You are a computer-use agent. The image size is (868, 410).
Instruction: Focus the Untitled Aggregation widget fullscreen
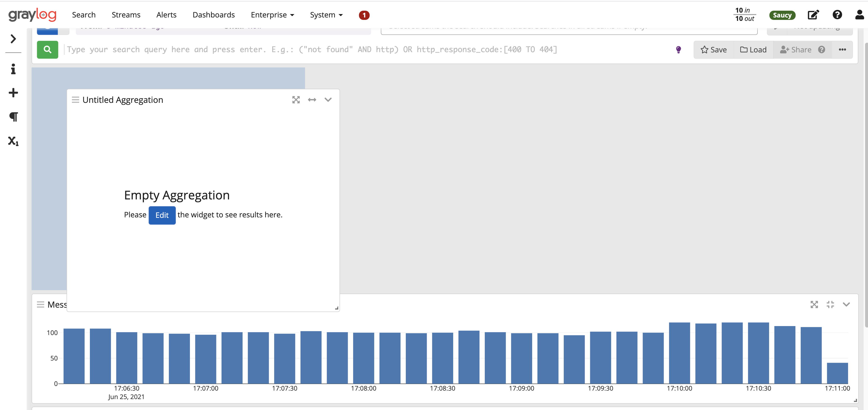(296, 100)
